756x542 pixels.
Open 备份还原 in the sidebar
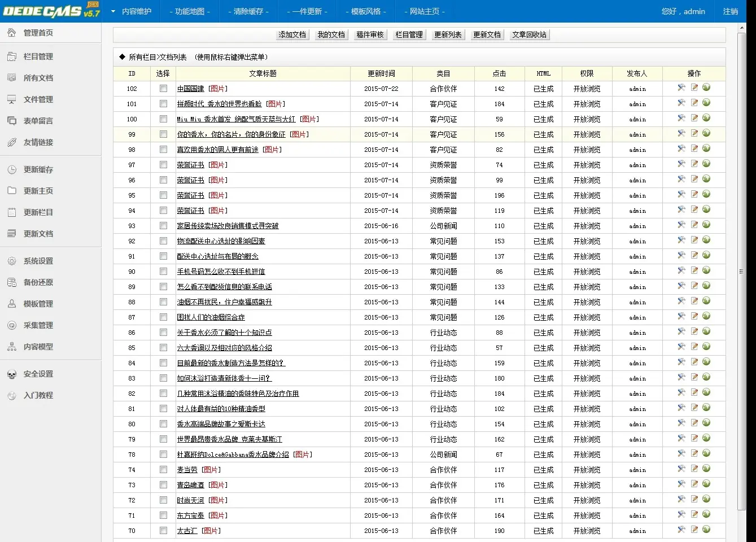point(38,282)
